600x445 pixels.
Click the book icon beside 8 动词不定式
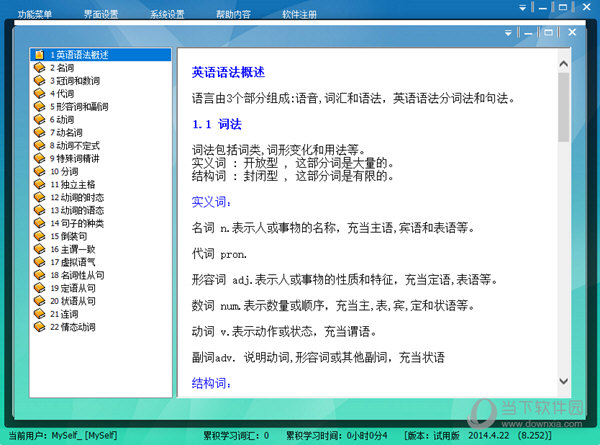pyautogui.click(x=39, y=145)
